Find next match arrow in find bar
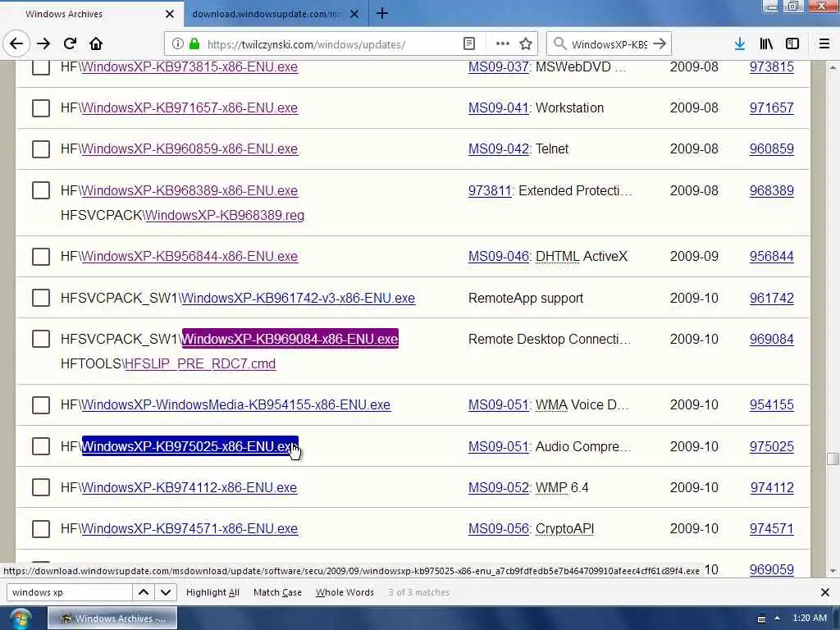Screen dimensions: 840x630 166,592
